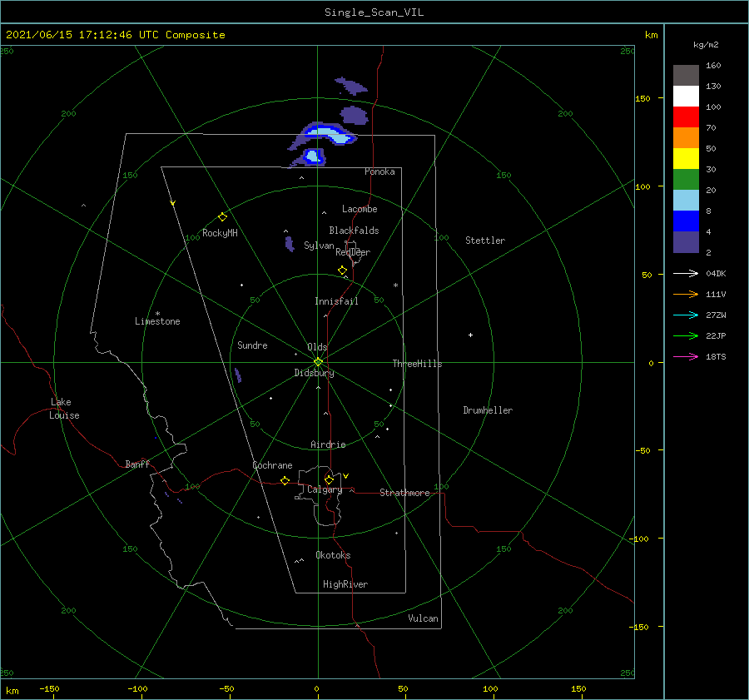Screen dimensions: 749x700
Task: Select the green 30 legend swatch
Action: pos(686,179)
